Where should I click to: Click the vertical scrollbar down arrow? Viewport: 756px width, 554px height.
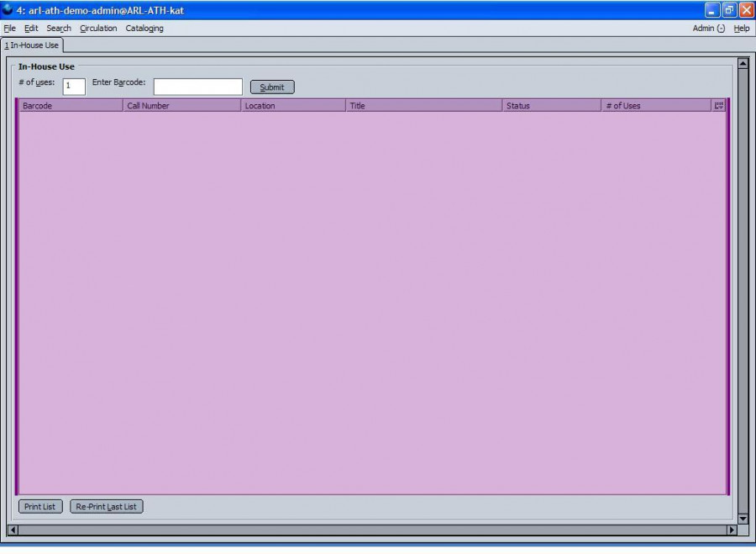(x=742, y=519)
